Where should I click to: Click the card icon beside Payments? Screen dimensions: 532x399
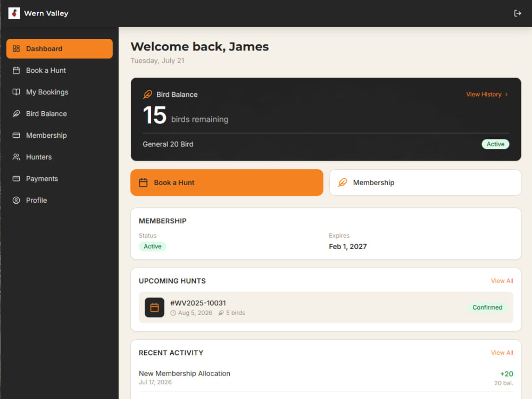click(x=16, y=179)
